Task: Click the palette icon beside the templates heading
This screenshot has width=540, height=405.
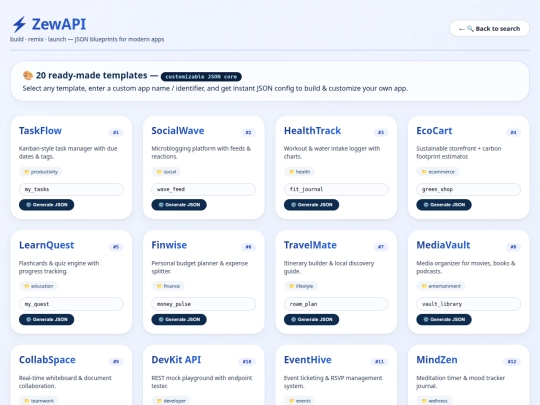Action: tap(28, 75)
